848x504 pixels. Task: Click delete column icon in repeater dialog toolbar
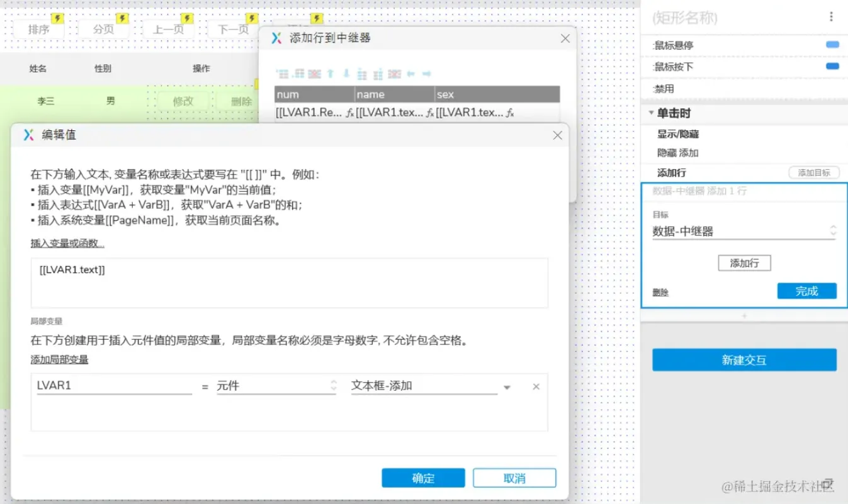coord(395,74)
